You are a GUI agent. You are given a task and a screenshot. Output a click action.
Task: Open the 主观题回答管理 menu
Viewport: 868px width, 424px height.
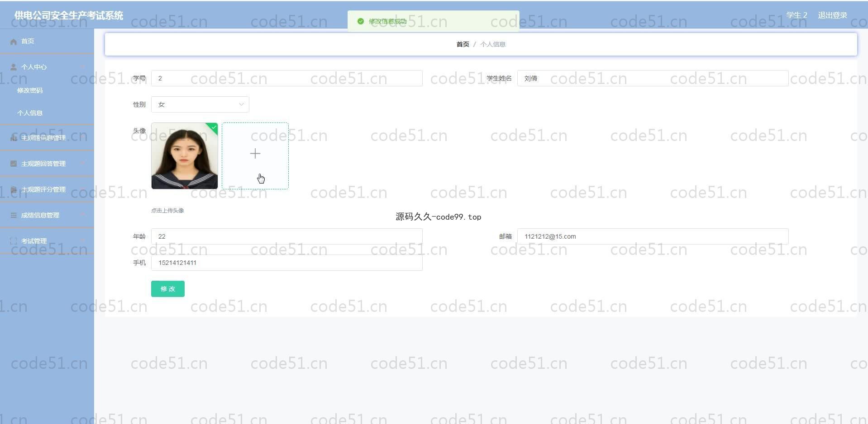[47, 164]
